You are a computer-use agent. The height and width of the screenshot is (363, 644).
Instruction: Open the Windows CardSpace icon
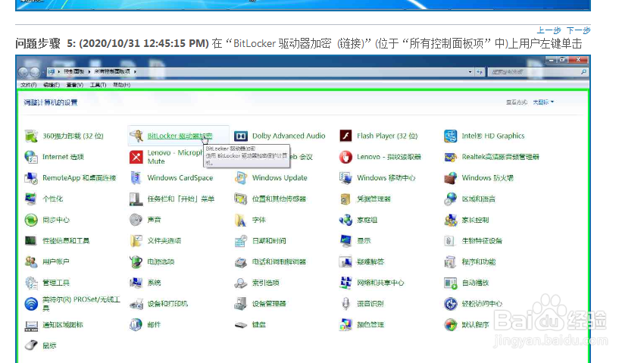(136, 178)
